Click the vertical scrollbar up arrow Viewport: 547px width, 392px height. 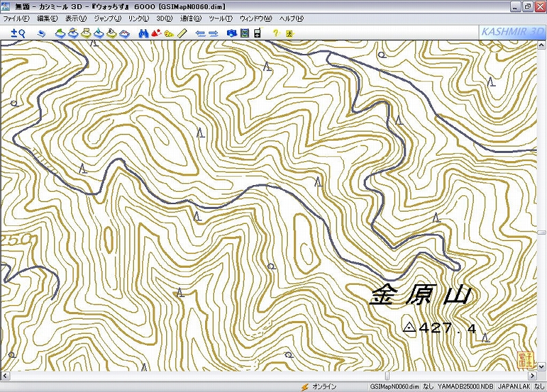click(x=542, y=45)
